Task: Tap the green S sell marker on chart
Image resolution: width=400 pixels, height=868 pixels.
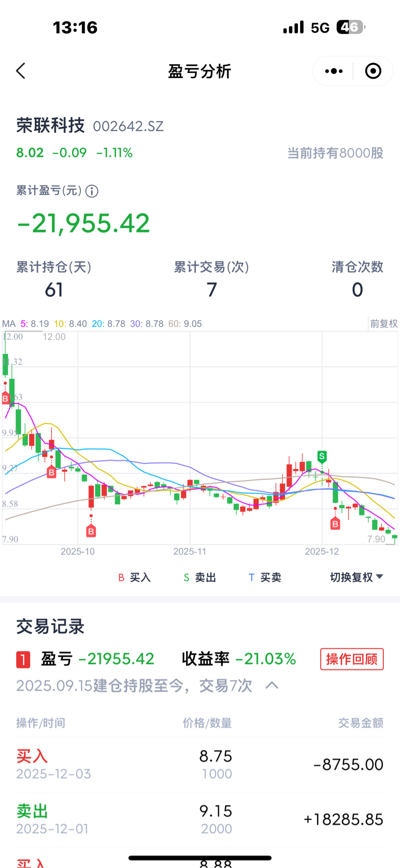Action: coord(322,457)
